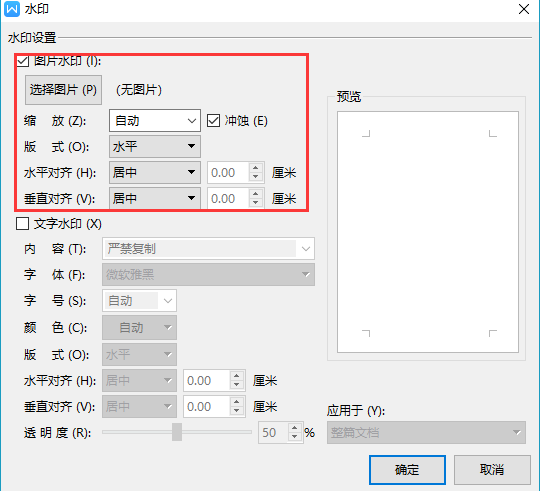Increase transparency percentage with up arrow
The height and width of the screenshot is (491, 542).
(295, 428)
